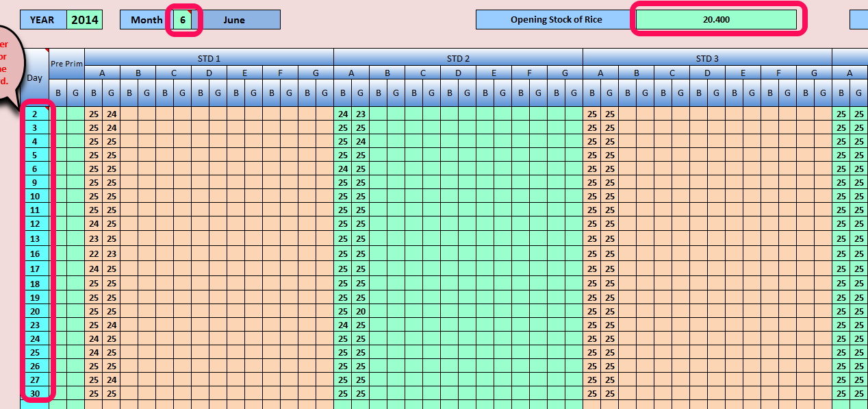Click day 16 in the Day column
868x409 pixels.
coord(34,253)
